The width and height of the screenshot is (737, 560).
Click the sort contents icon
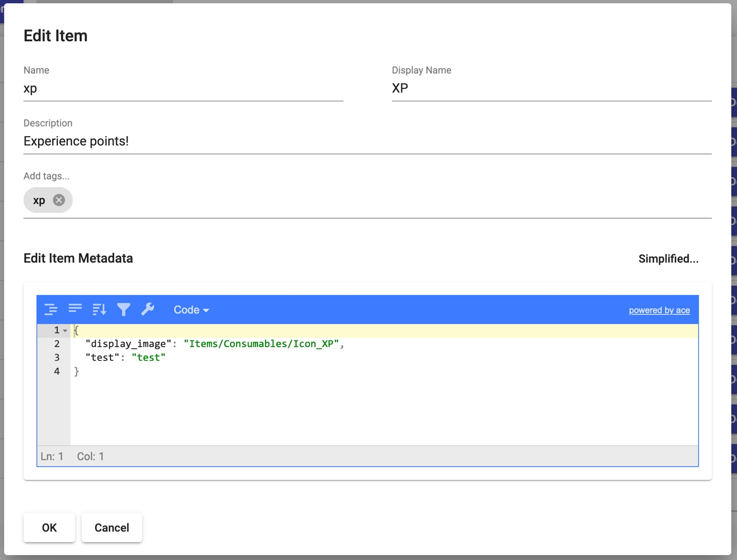click(99, 310)
